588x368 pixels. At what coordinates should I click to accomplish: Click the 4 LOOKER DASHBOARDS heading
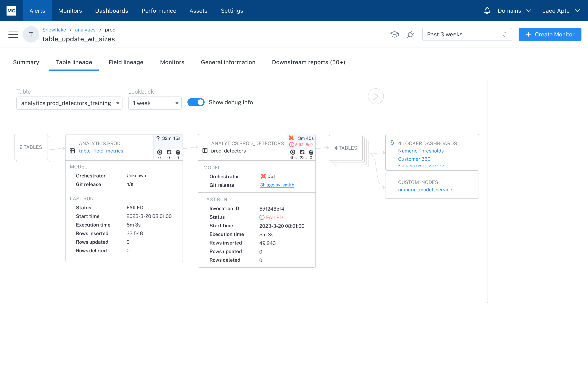[427, 144]
